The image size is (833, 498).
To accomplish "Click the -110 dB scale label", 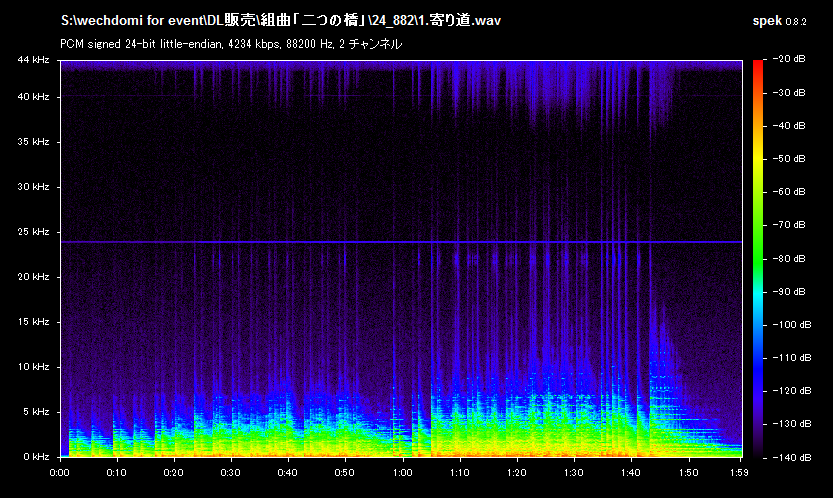I will coord(792,358).
